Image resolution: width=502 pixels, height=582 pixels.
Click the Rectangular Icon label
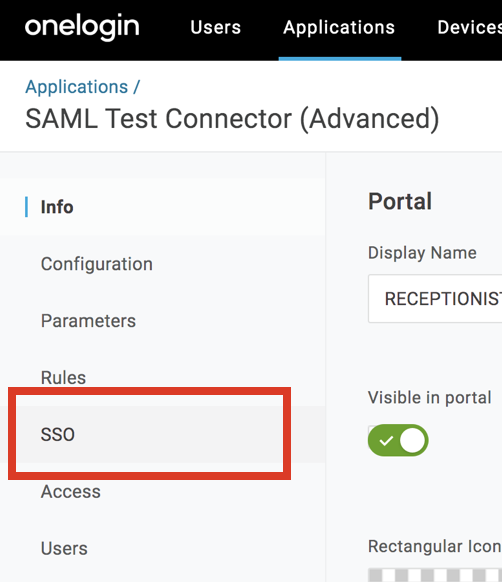click(435, 546)
